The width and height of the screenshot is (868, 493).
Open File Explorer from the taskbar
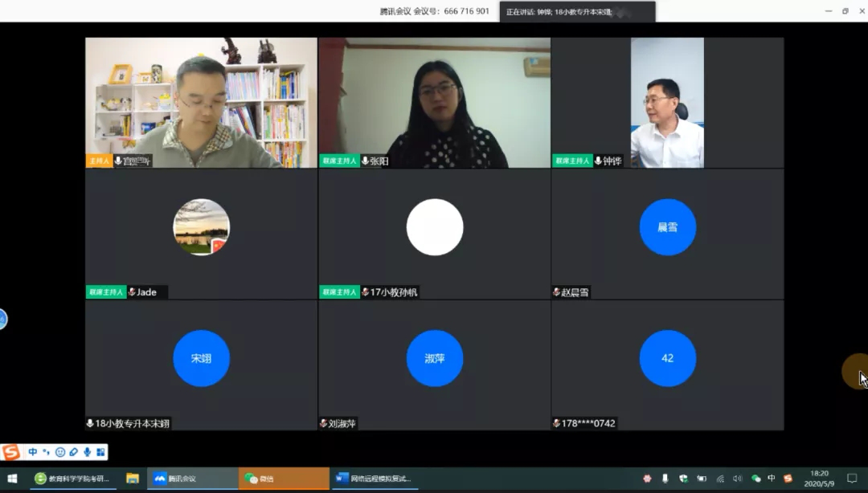click(133, 479)
